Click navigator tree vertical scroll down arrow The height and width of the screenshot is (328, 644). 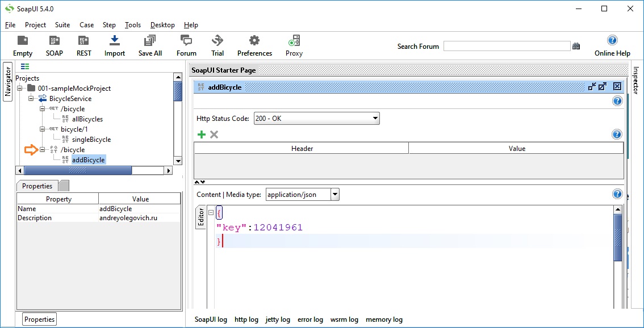pos(178,161)
